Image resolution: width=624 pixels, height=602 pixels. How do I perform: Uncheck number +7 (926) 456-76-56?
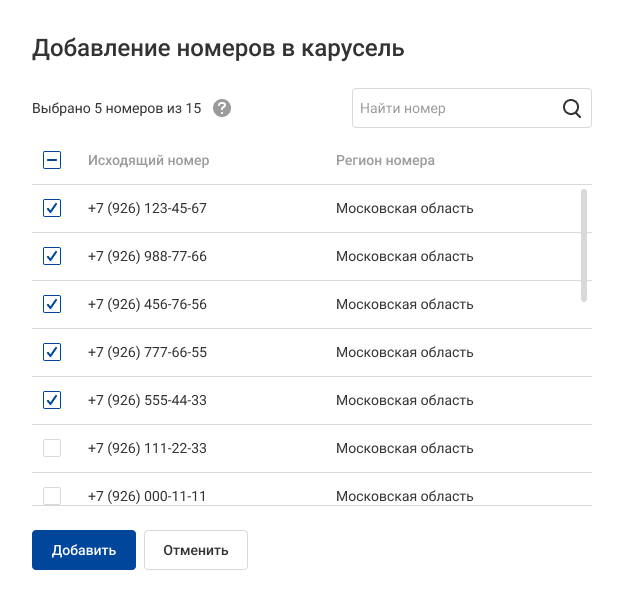point(52,304)
